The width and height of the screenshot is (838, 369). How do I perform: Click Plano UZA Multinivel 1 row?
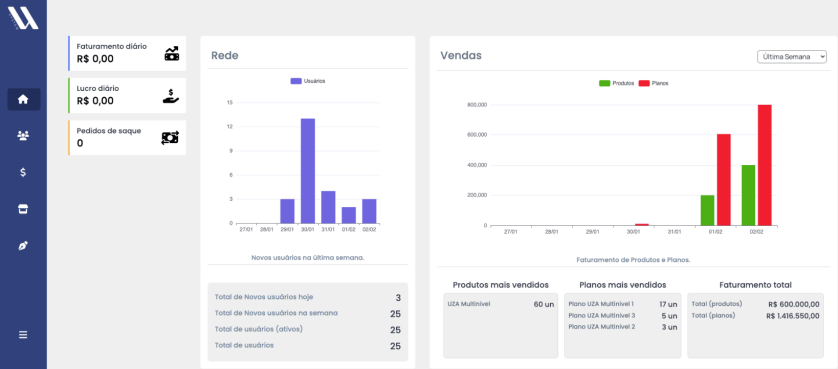(x=623, y=304)
